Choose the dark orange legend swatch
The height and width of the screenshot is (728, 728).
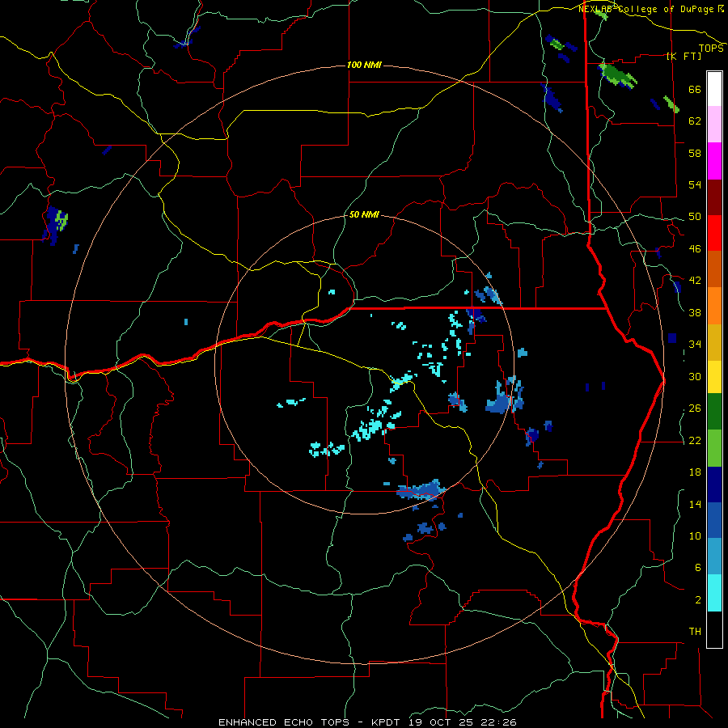714,269
